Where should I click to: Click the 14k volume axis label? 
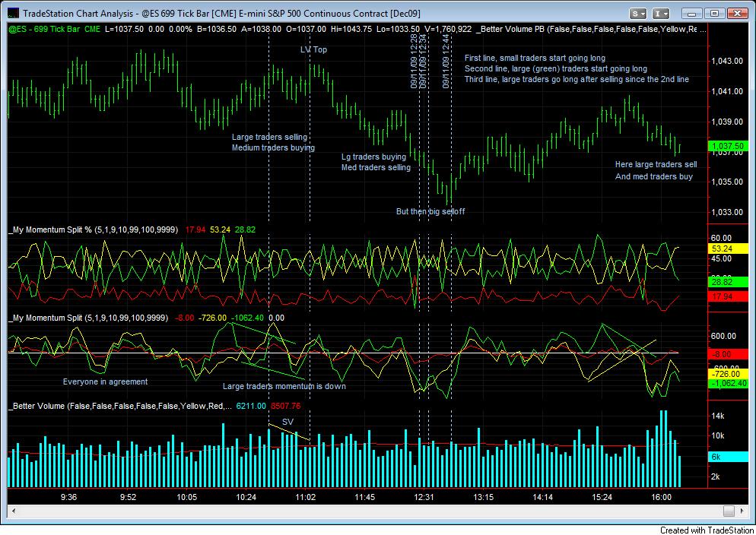click(718, 416)
